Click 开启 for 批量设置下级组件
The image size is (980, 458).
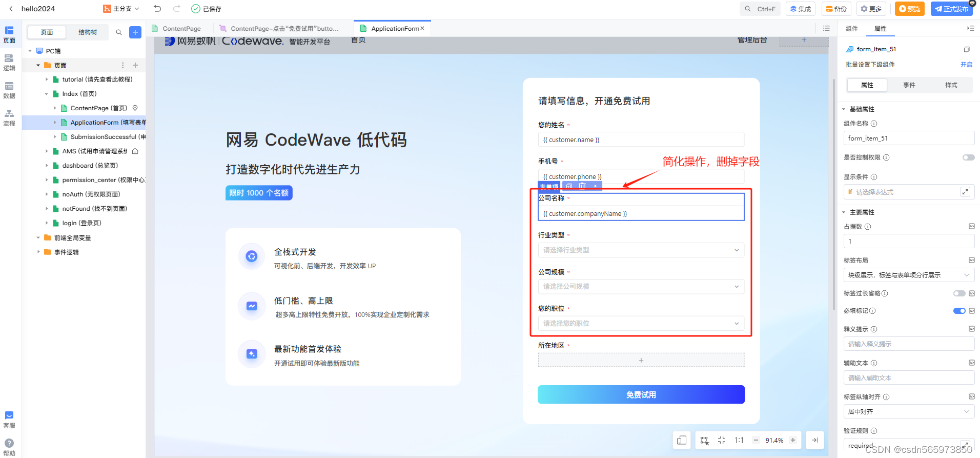click(967, 65)
